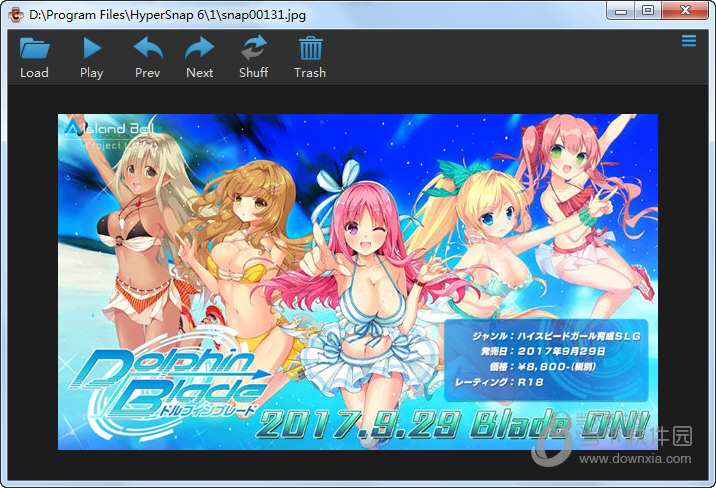Image resolution: width=716 pixels, height=488 pixels.
Task: Click the snap00131.jpg title bar path
Action: coord(168,15)
